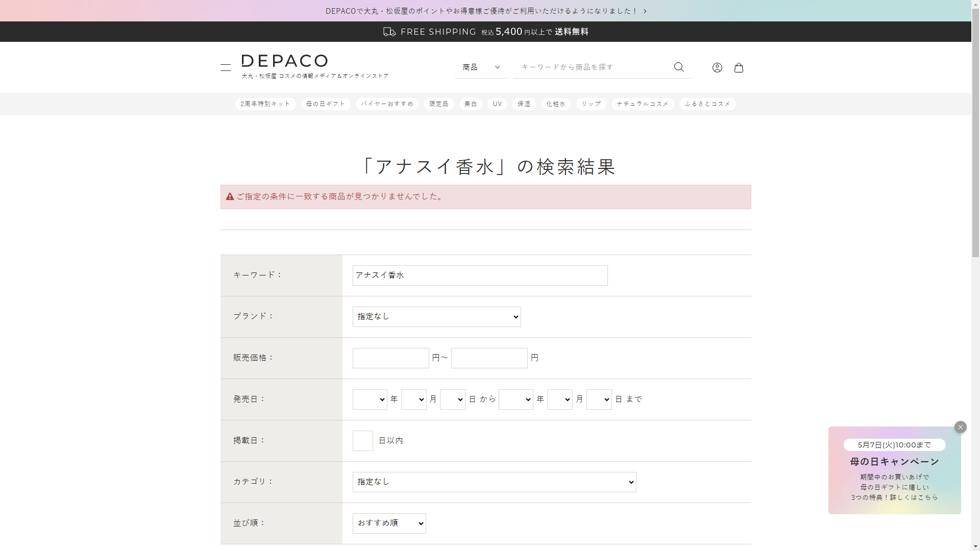Image resolution: width=980 pixels, height=551 pixels.
Task: Click the free shipping truck icon
Action: [x=389, y=32]
